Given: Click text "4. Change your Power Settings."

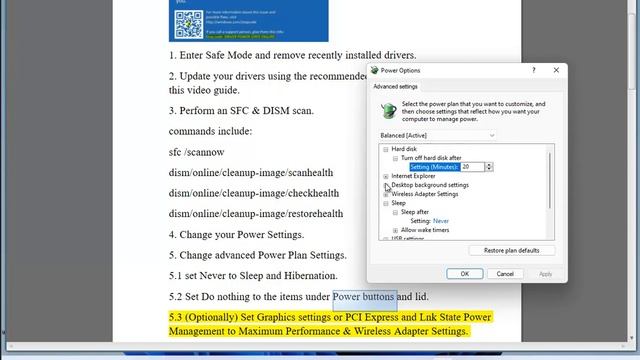Looking at the screenshot, I should tap(236, 235).
